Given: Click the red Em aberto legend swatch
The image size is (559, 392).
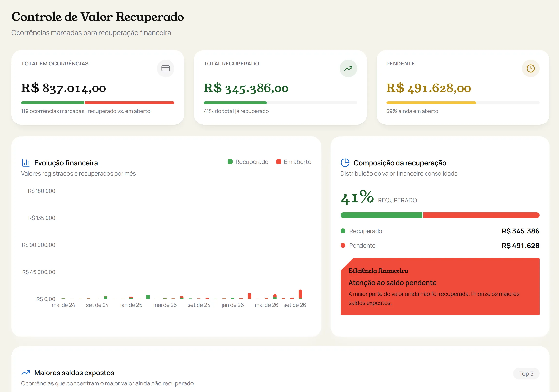Looking at the screenshot, I should click(x=278, y=162).
